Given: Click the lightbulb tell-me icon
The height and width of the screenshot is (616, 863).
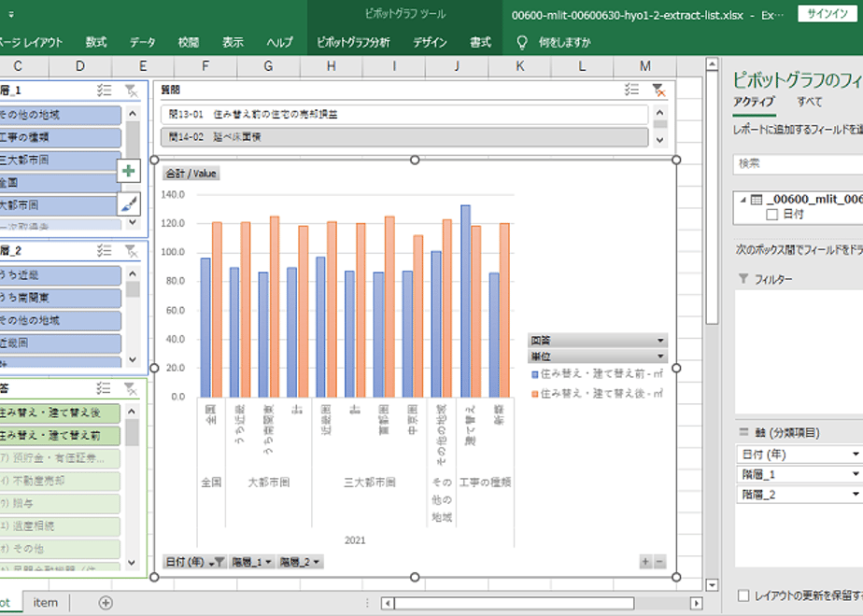Looking at the screenshot, I should (x=522, y=42).
